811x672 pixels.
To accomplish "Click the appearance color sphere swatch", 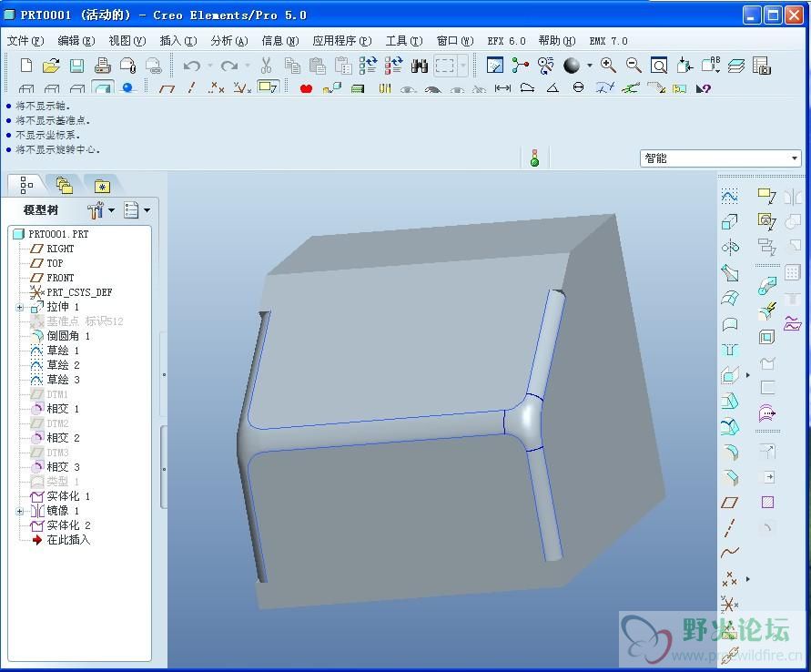I will 572,66.
